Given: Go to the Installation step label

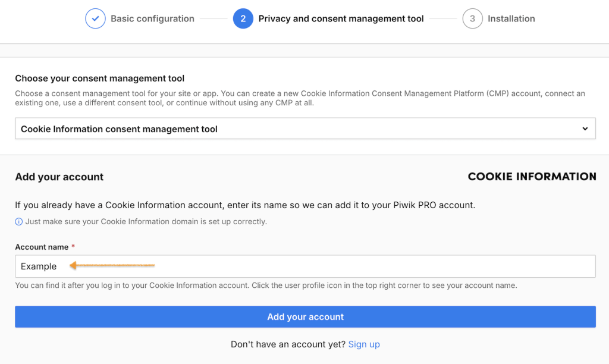Looking at the screenshot, I should click(x=511, y=18).
